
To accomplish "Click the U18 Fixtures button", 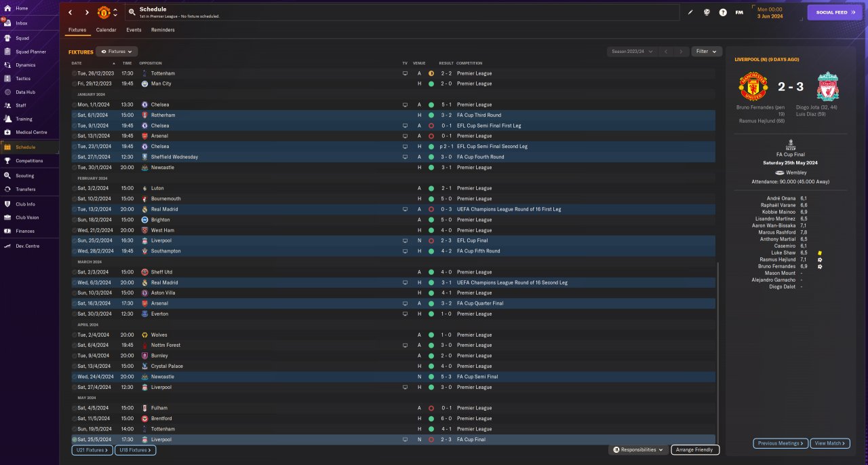I will [136, 450].
